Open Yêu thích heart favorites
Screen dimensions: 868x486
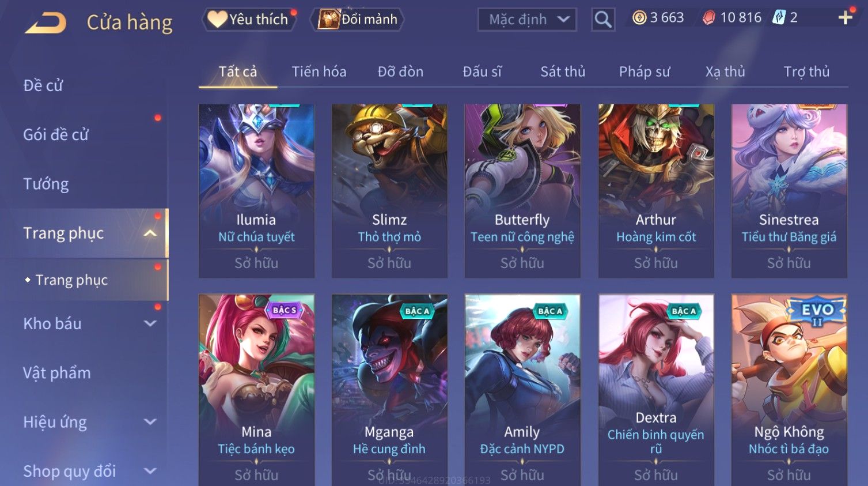[x=248, y=19]
